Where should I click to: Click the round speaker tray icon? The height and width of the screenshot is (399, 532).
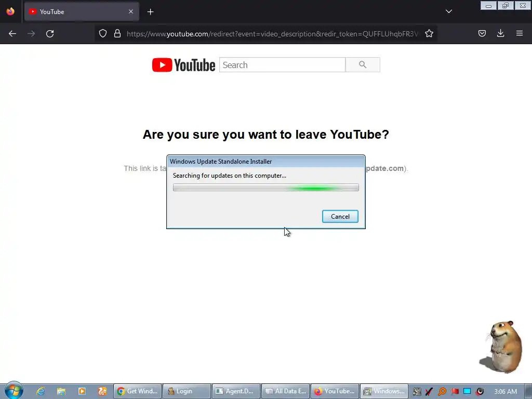pyautogui.click(x=480, y=392)
